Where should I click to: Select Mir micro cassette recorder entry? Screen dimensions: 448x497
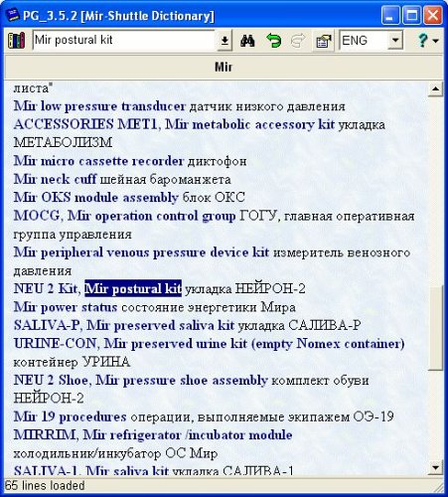click(x=98, y=161)
